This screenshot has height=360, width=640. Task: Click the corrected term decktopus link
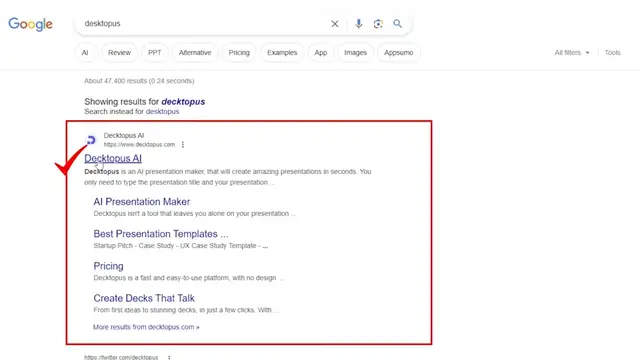click(183, 102)
